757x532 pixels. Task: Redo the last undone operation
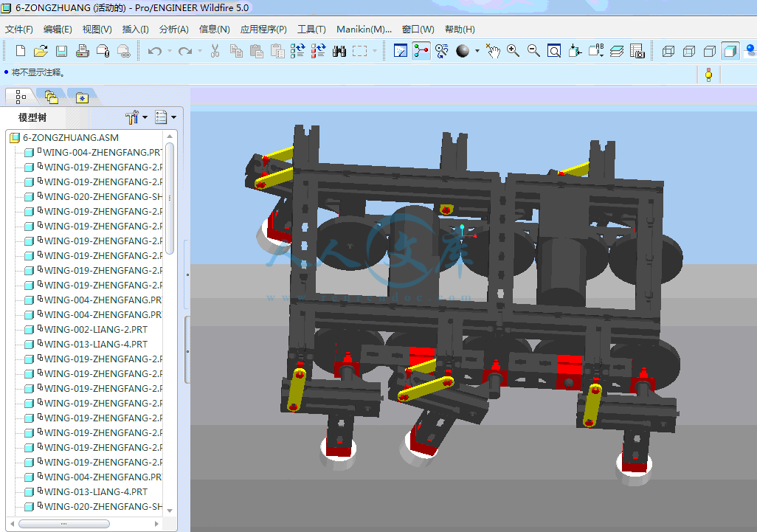(x=185, y=51)
